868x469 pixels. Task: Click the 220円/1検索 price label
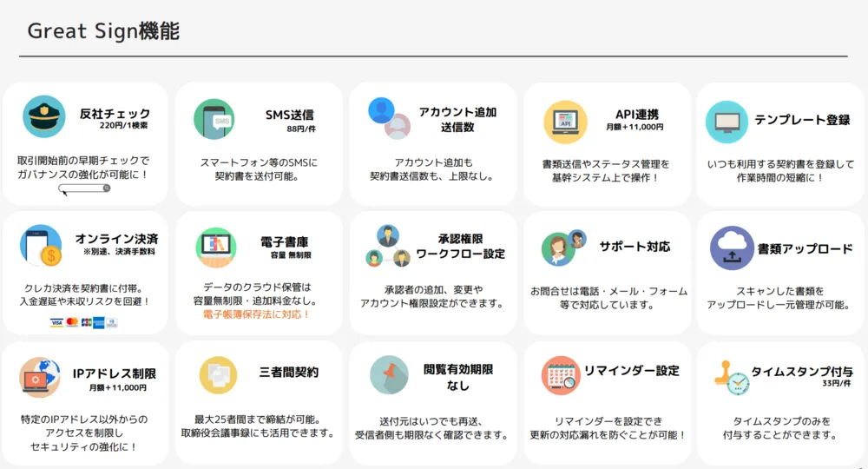click(x=123, y=126)
